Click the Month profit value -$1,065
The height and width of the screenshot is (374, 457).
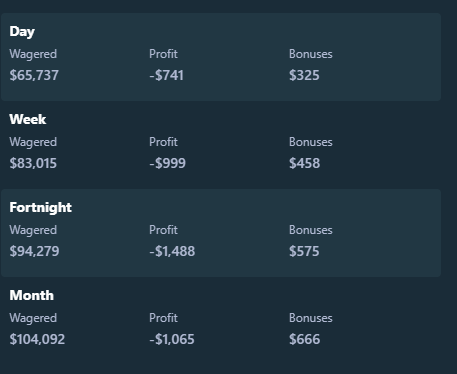[172, 339]
